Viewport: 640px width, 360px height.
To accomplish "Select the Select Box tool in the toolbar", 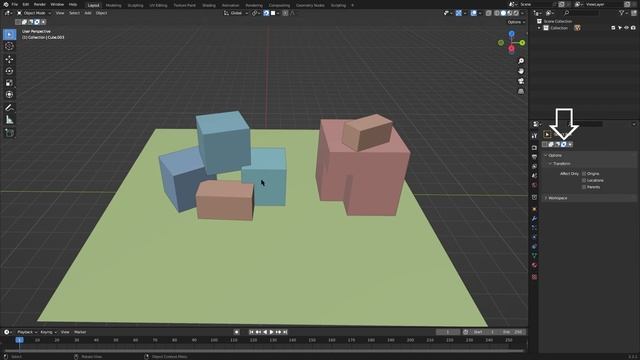I will (x=9, y=34).
